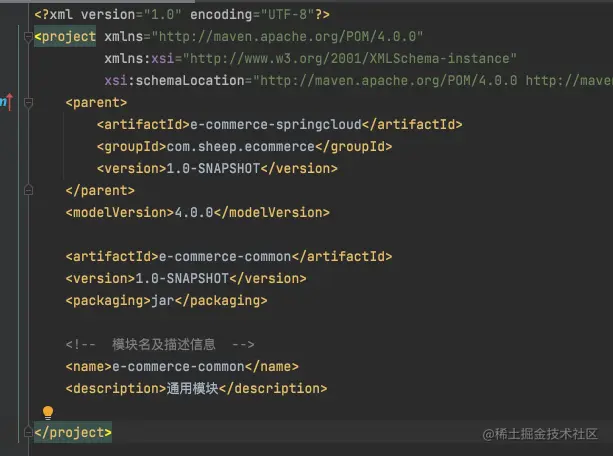Click the e-commerce-springcloud artifactId line
Image resolution: width=613 pixels, height=456 pixels.
[280, 124]
